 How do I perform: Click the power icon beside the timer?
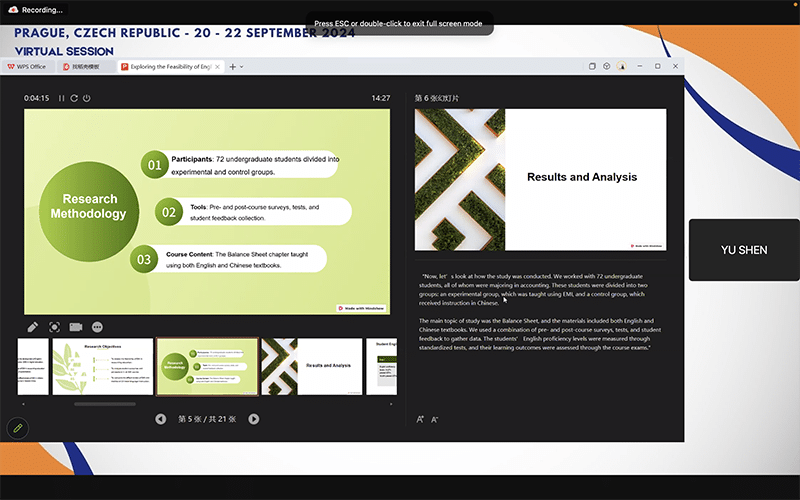coord(87,98)
